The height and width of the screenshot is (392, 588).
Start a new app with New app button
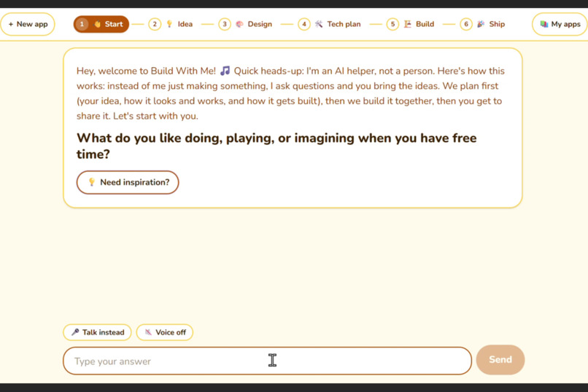28,24
